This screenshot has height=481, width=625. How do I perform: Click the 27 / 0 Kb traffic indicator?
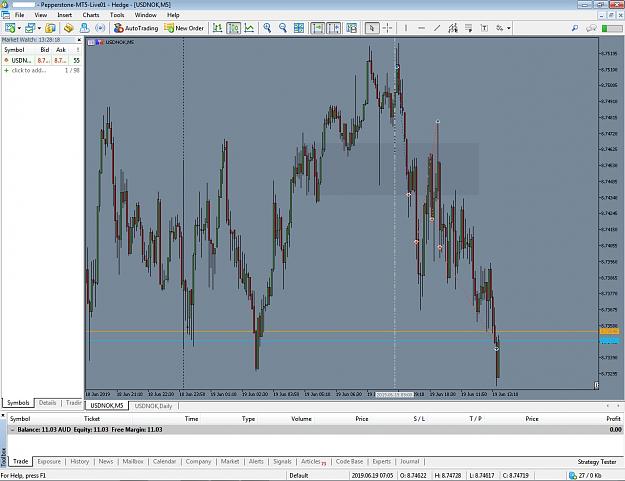585,475
